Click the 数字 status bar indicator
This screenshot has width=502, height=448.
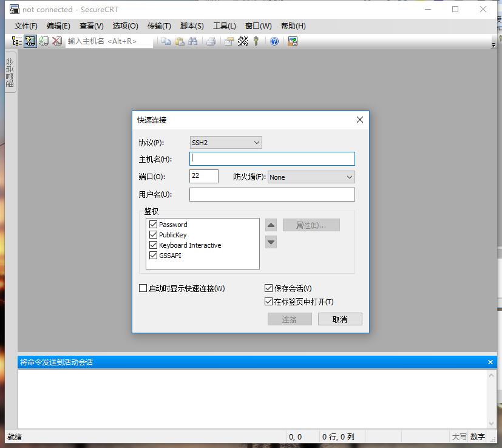tap(477, 437)
